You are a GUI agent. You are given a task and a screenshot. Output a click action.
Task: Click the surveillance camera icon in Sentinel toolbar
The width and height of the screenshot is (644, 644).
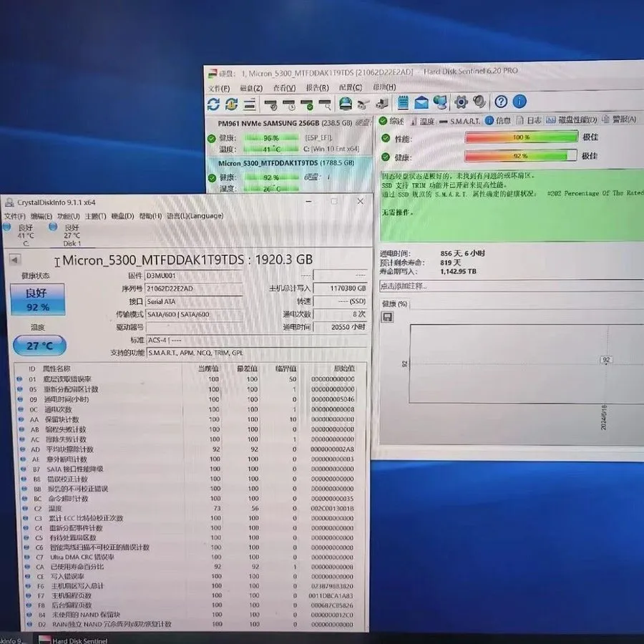[363, 104]
